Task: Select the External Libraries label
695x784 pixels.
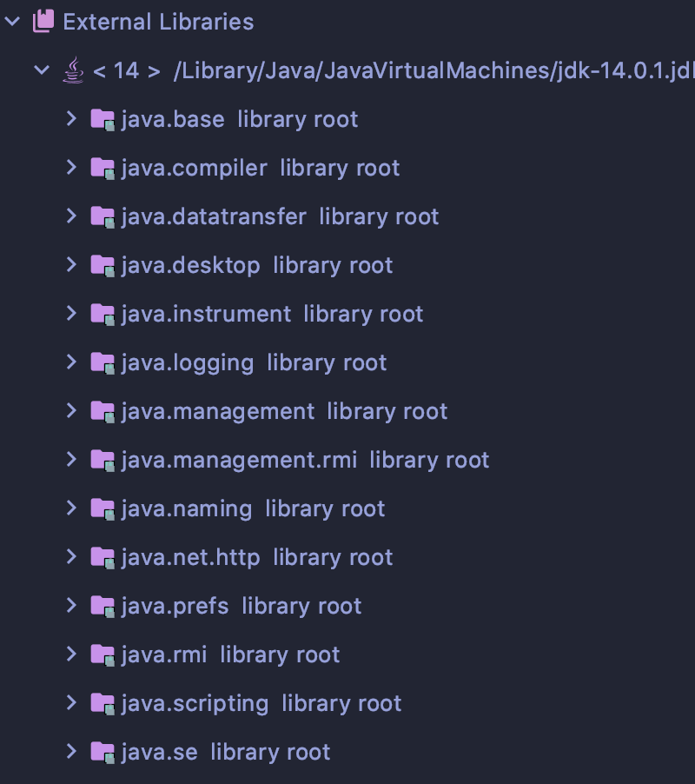Action: click(158, 22)
